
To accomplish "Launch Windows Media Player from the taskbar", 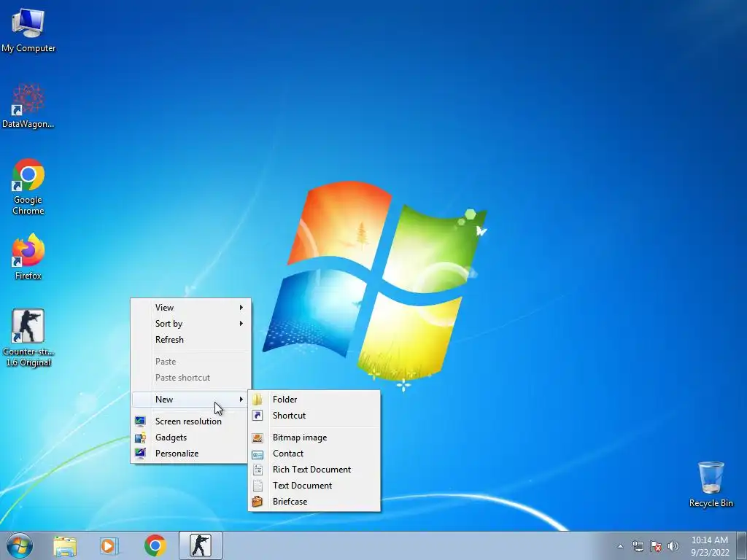I will (109, 545).
